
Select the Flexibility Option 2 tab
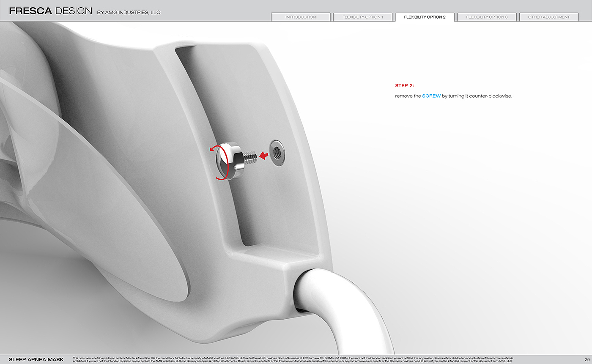425,17
